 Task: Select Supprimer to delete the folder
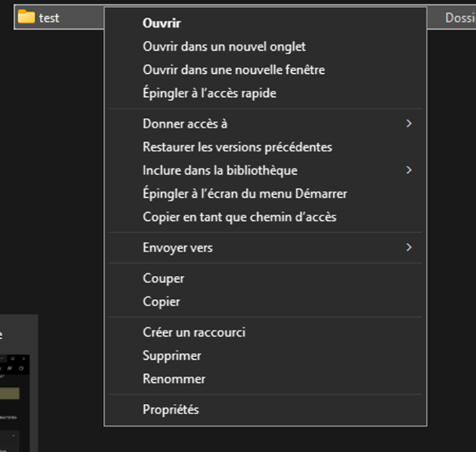(265, 355)
